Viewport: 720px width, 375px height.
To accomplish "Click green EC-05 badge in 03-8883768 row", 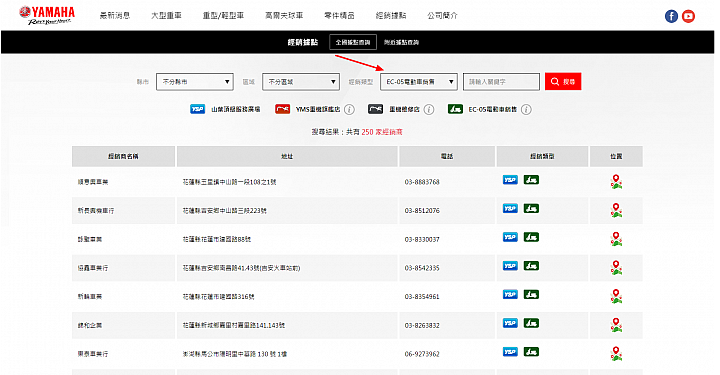I will pyautogui.click(x=531, y=180).
